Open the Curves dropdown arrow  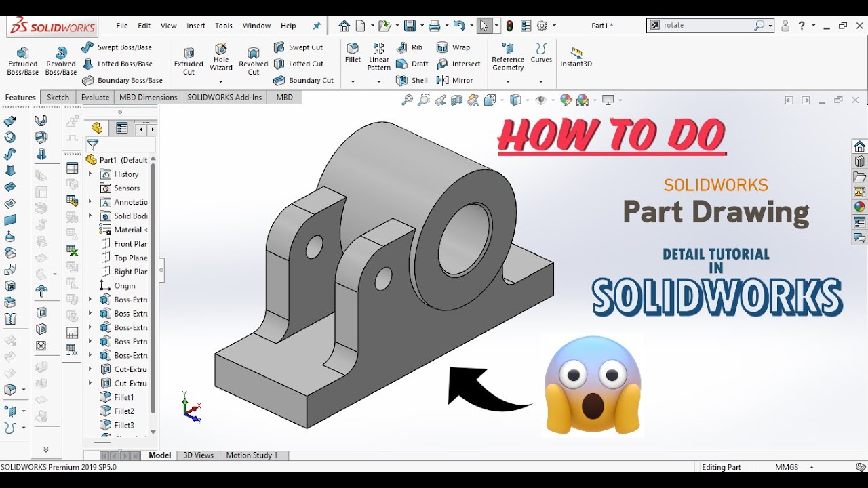pos(541,82)
